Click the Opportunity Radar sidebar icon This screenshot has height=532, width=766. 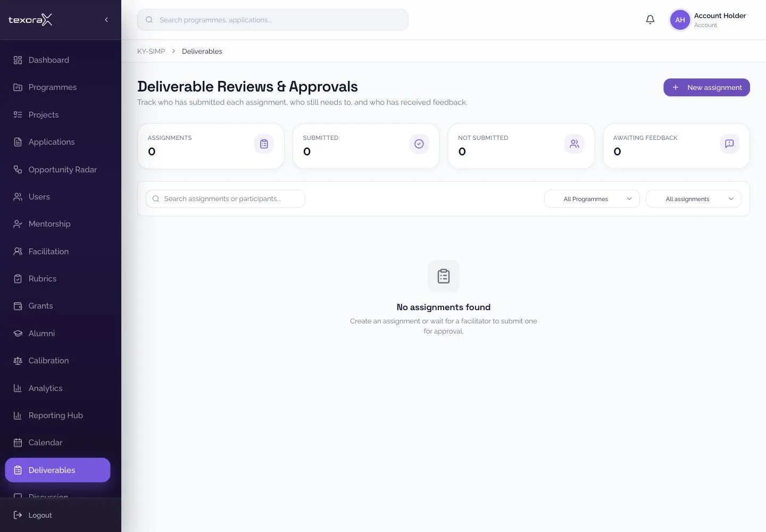coord(18,170)
